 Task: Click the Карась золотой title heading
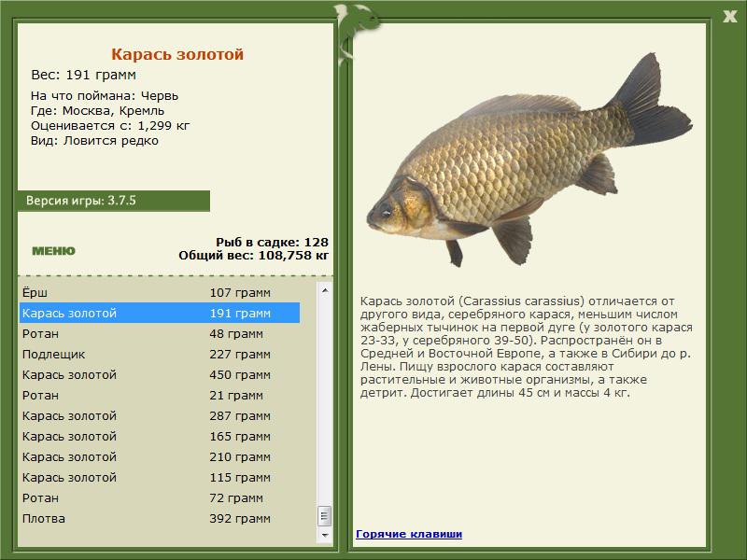(177, 54)
